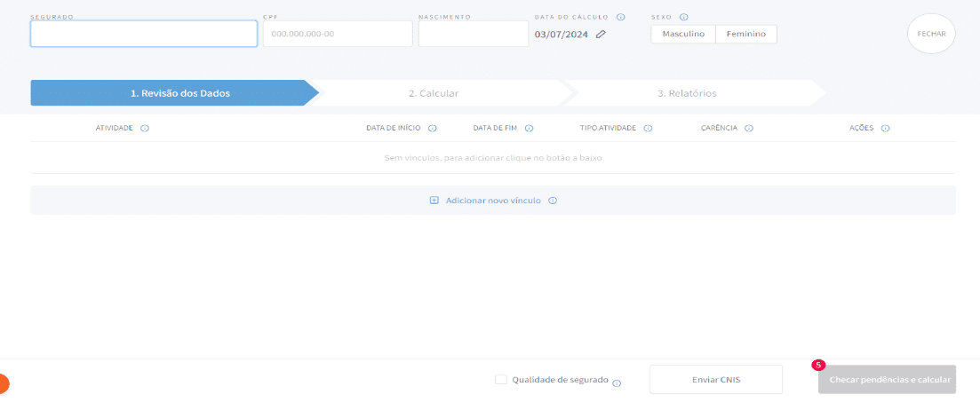This screenshot has width=980, height=410.
Task: Enable the Qualidade de segurado checkbox
Action: (x=501, y=380)
